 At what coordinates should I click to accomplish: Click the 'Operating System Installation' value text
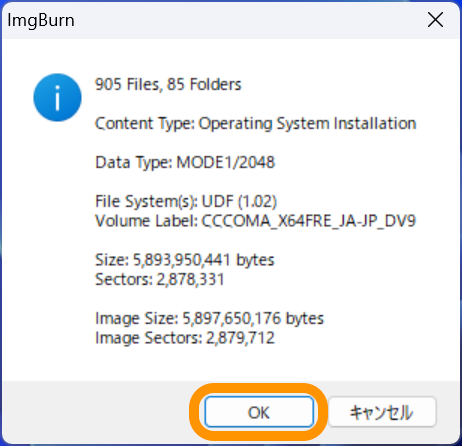click(x=307, y=124)
